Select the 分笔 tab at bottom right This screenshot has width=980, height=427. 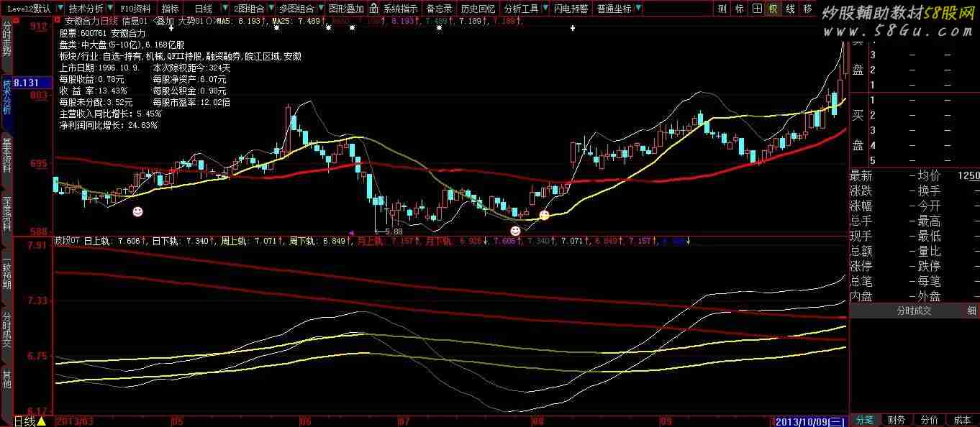click(x=864, y=420)
